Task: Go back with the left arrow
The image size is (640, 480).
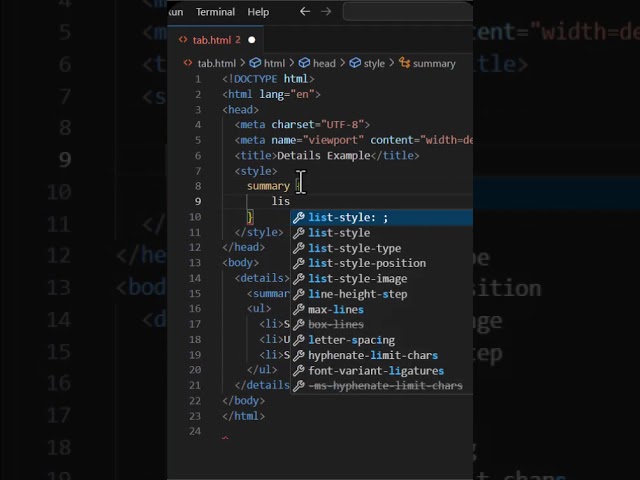Action: coord(305,11)
